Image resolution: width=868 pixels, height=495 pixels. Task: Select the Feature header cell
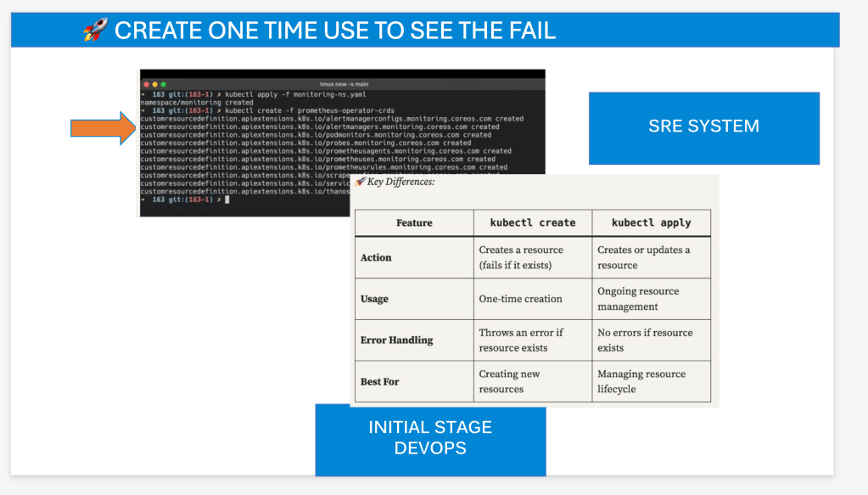(414, 222)
